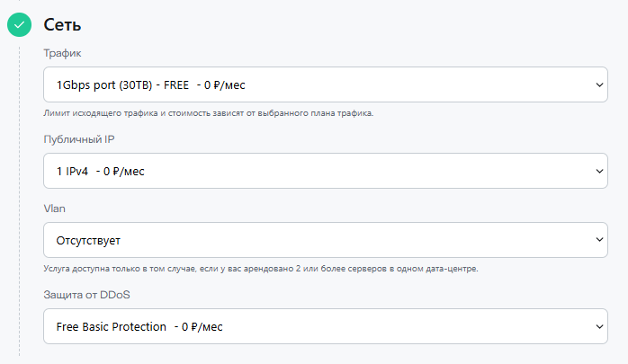The image size is (628, 364).
Task: Select the Free Basic Protection value text
Action: (111, 327)
